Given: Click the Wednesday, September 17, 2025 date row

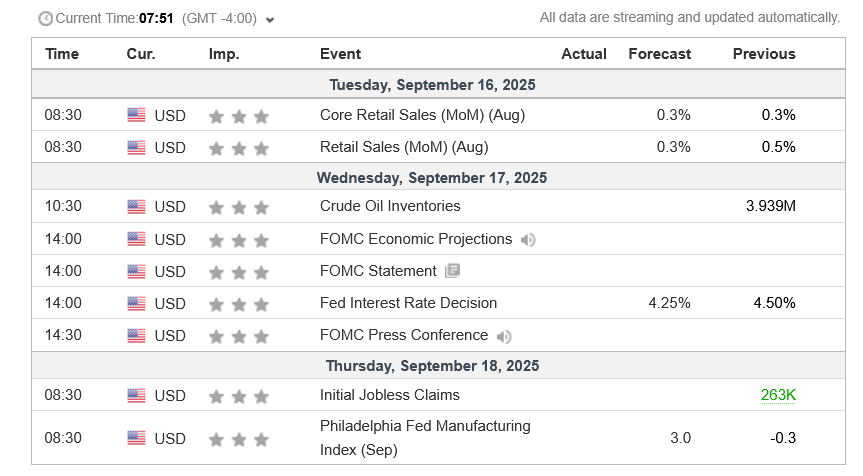Looking at the screenshot, I should [x=432, y=178].
